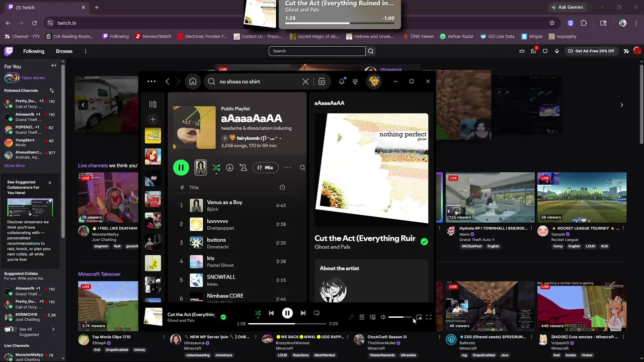Open Spotify notifications bell
This screenshot has height=362, width=644.
pyautogui.click(x=342, y=81)
